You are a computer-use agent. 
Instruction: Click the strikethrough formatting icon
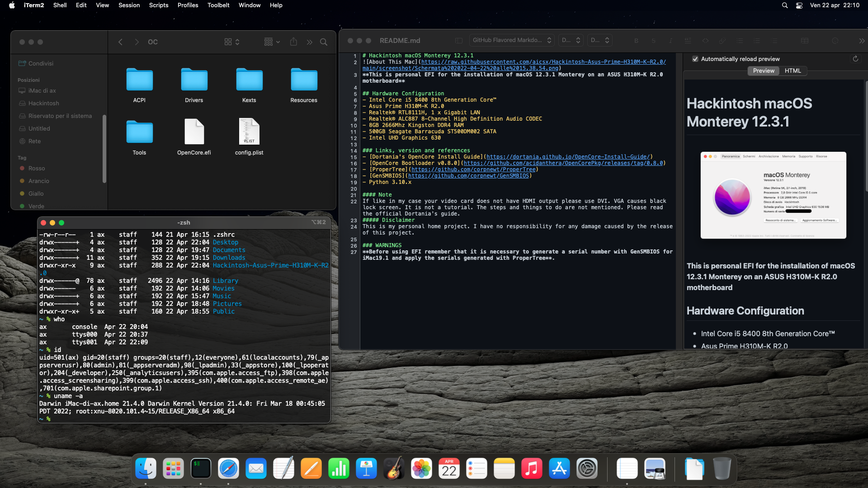pos(653,41)
